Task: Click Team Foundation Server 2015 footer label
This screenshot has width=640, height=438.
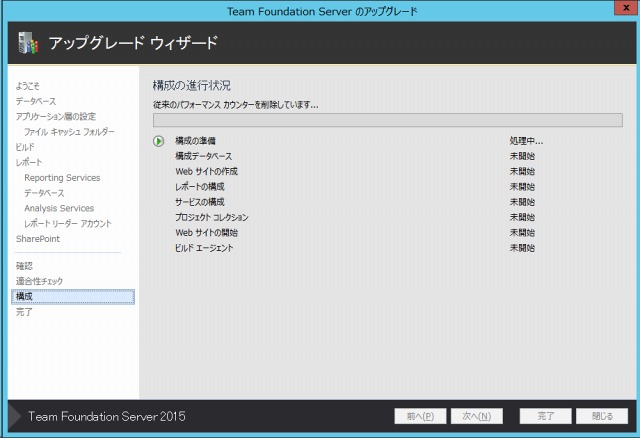Action: click(107, 416)
